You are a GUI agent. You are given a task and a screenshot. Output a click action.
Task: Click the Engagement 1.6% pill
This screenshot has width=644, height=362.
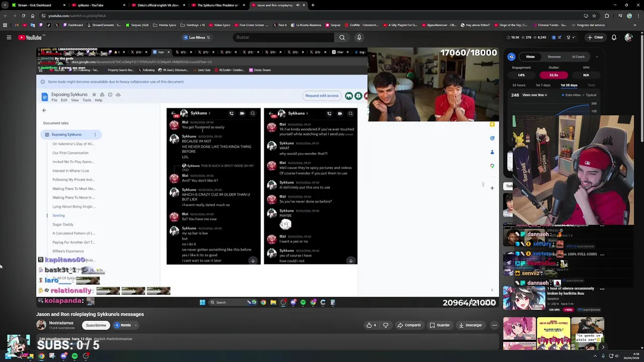(x=521, y=75)
